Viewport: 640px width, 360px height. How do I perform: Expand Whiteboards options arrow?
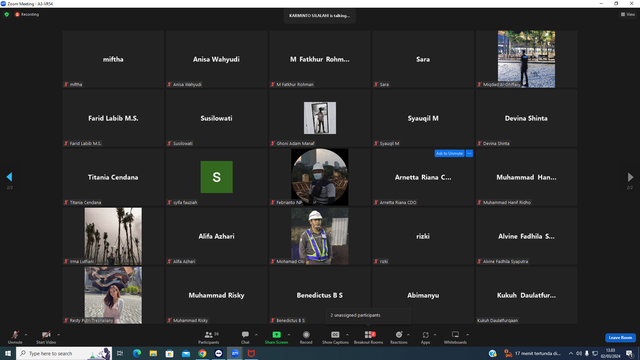[x=468, y=335]
